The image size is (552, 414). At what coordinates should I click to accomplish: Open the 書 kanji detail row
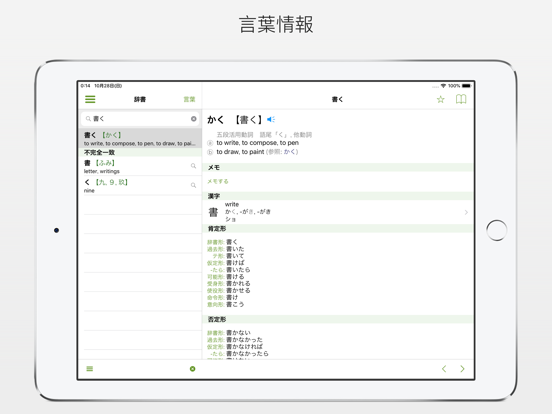coord(338,212)
